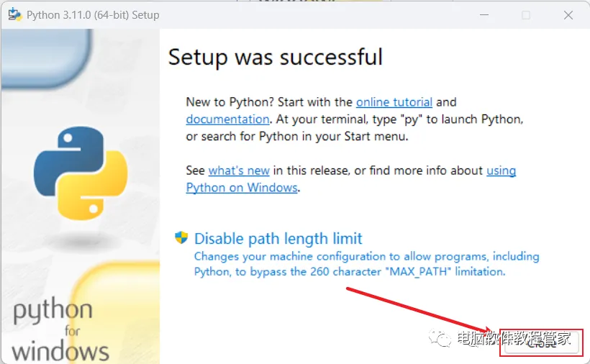This screenshot has height=364, width=590.
Task: Click the shield icon beside Disable path
Action: coord(181,237)
